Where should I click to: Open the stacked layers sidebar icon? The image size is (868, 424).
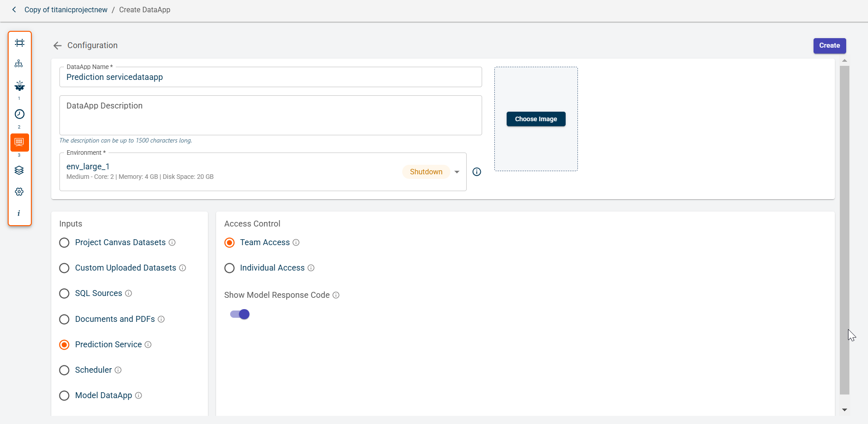19,170
